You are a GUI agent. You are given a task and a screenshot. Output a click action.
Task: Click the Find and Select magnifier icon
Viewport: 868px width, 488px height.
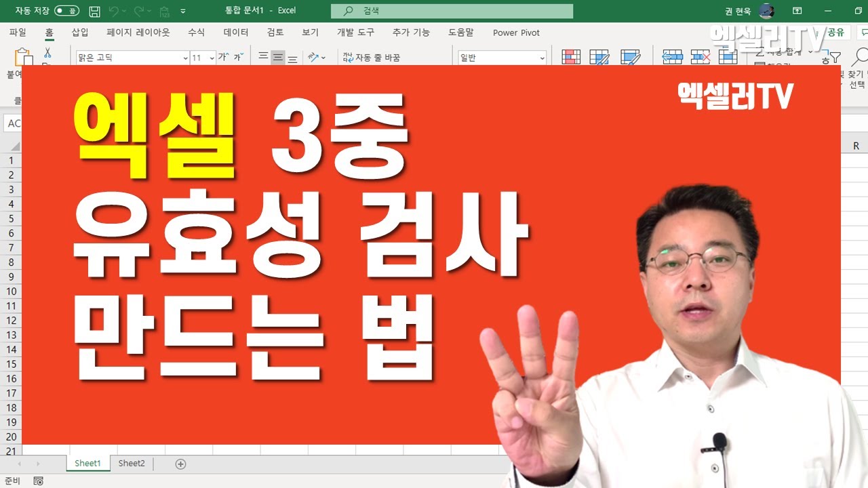pos(860,57)
